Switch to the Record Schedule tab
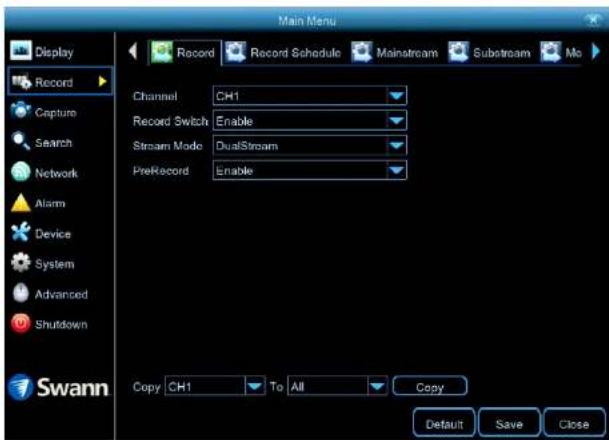Screen dimensions: 609x440 tap(284, 52)
